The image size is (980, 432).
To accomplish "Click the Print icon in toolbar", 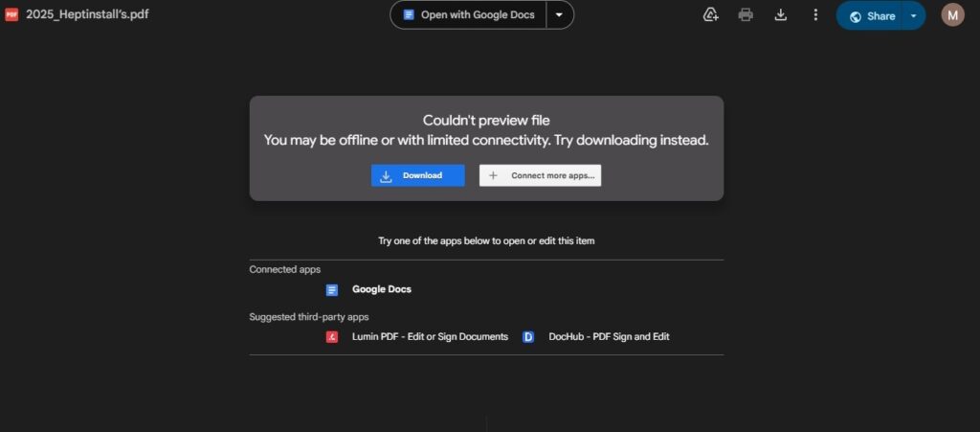I will 746,15.
